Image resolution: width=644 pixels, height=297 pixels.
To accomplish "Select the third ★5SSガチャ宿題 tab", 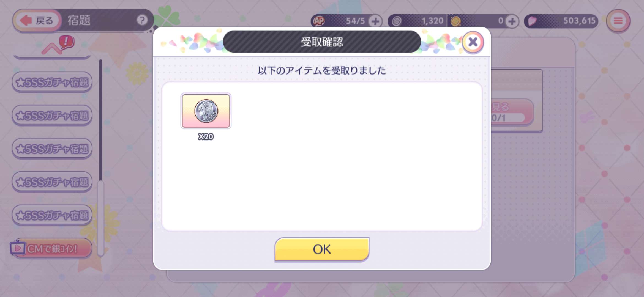I will point(52,149).
